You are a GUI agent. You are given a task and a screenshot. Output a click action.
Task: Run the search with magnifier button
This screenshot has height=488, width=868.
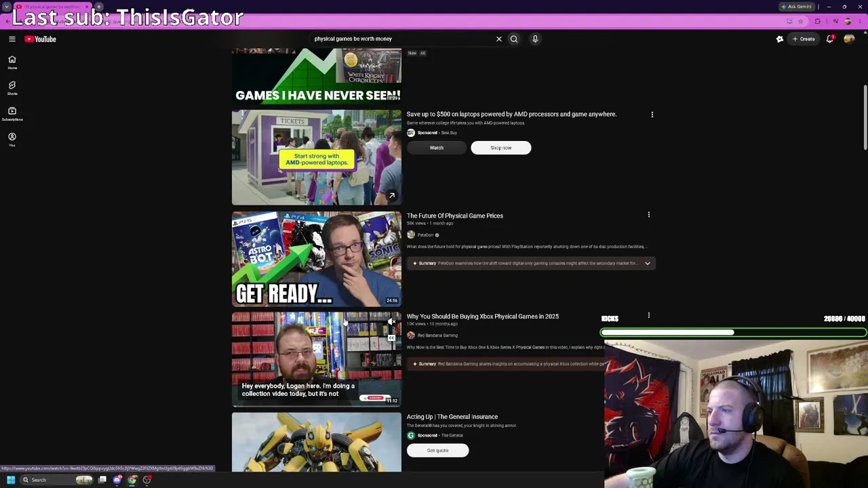[514, 39]
